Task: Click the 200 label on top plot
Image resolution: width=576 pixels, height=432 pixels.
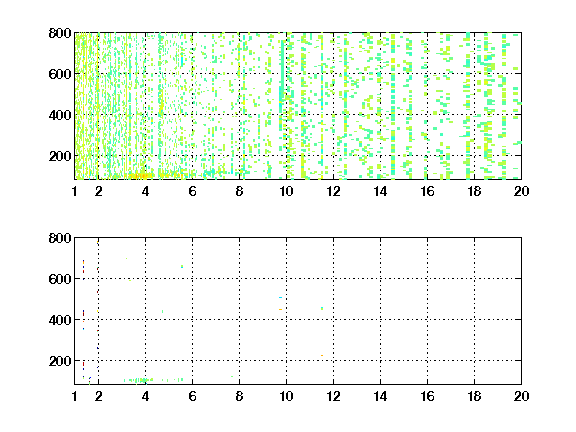Action: 60,156
